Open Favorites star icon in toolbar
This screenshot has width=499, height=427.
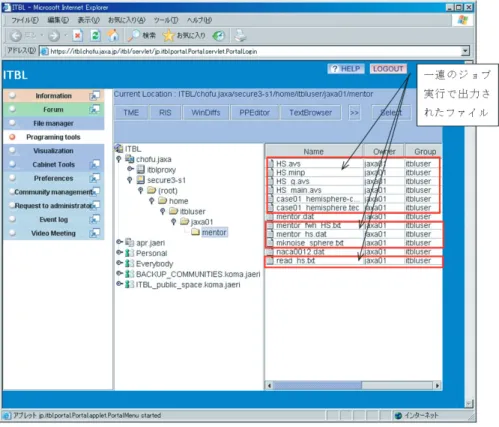169,35
